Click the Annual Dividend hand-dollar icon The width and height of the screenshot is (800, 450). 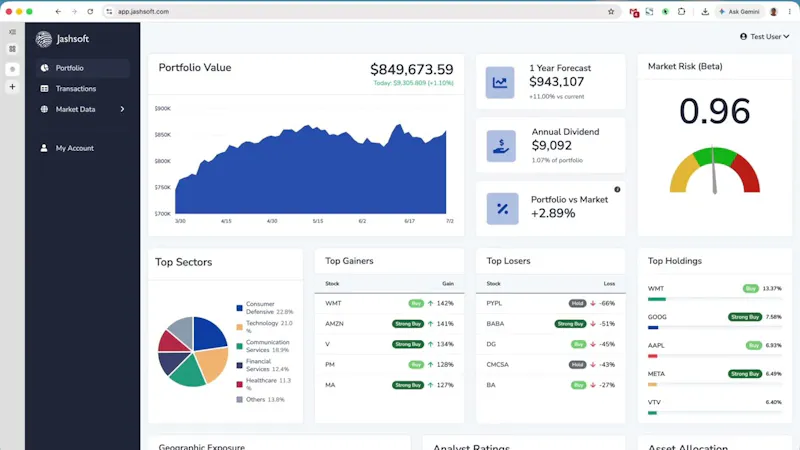pos(501,146)
